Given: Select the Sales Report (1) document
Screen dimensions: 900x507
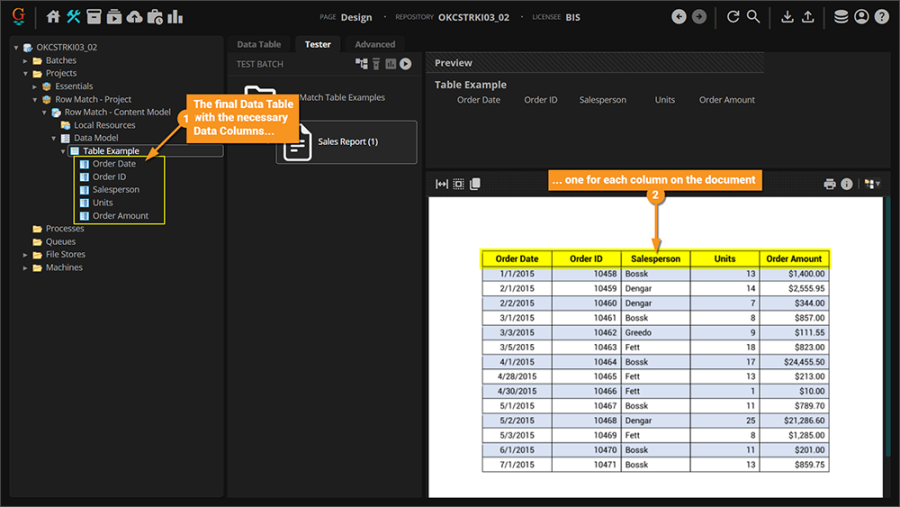Looking at the screenshot, I should point(346,142).
